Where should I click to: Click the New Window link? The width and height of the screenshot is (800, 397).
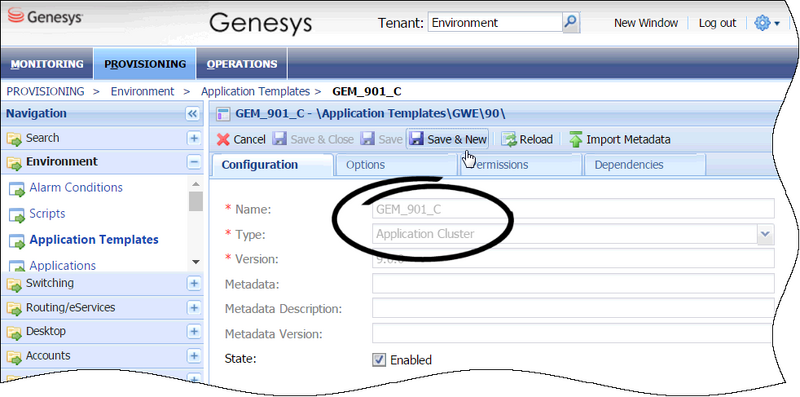(646, 23)
